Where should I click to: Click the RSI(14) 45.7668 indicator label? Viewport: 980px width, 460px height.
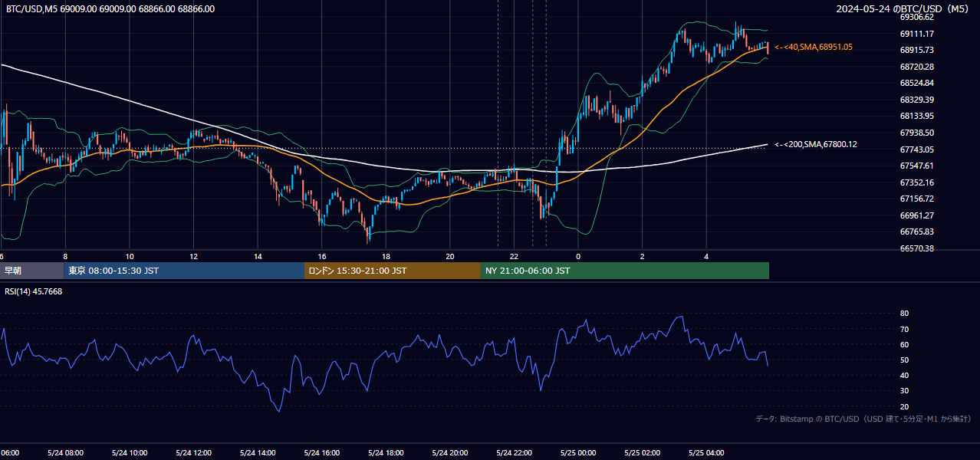34,291
